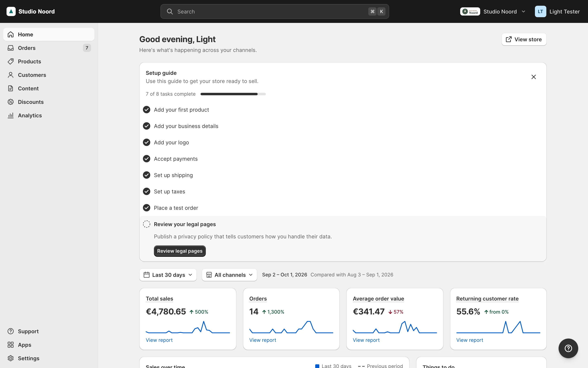Dismiss the Setup guide card
This screenshot has height=368, width=588.
point(533,77)
